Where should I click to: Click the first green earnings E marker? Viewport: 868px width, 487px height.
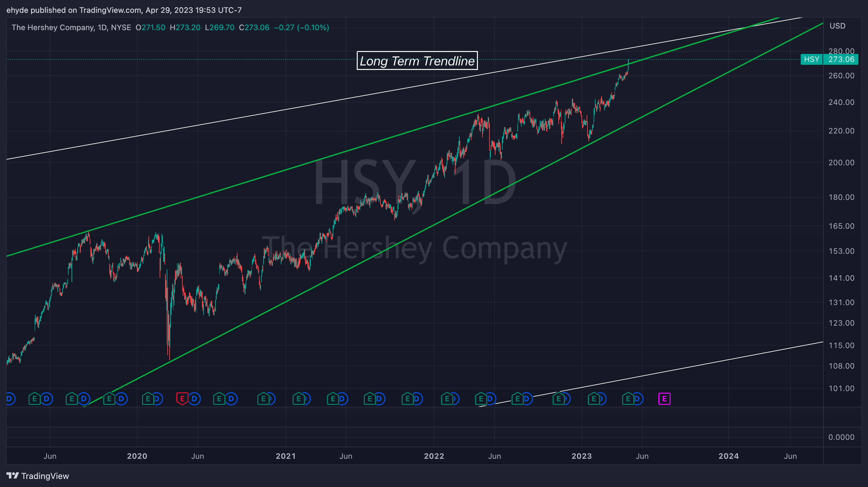click(x=34, y=399)
